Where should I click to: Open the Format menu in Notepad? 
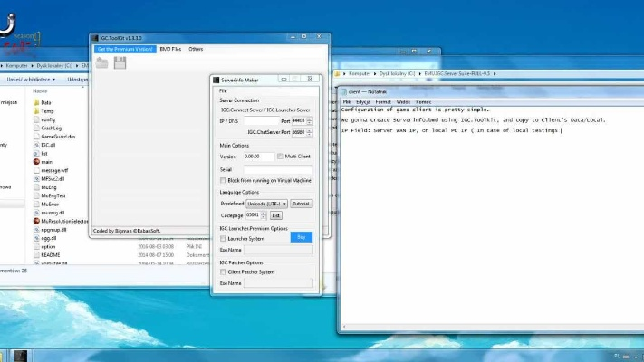click(383, 101)
